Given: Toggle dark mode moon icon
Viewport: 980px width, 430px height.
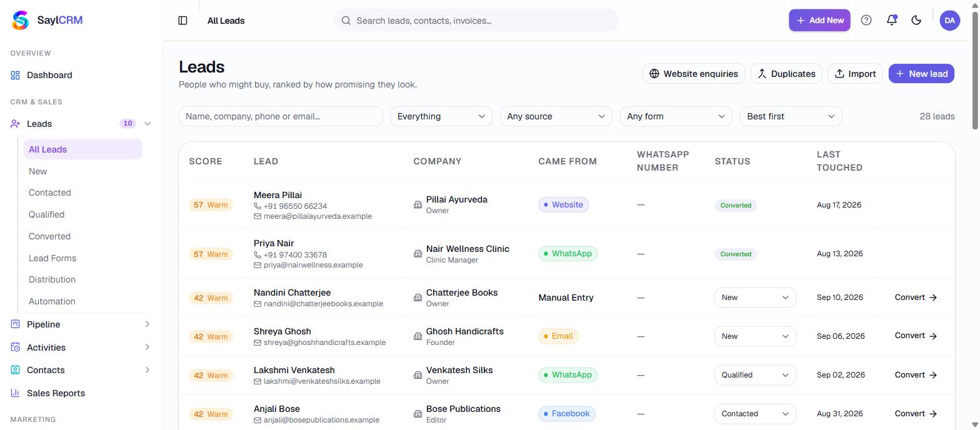Looking at the screenshot, I should pyautogui.click(x=916, y=20).
